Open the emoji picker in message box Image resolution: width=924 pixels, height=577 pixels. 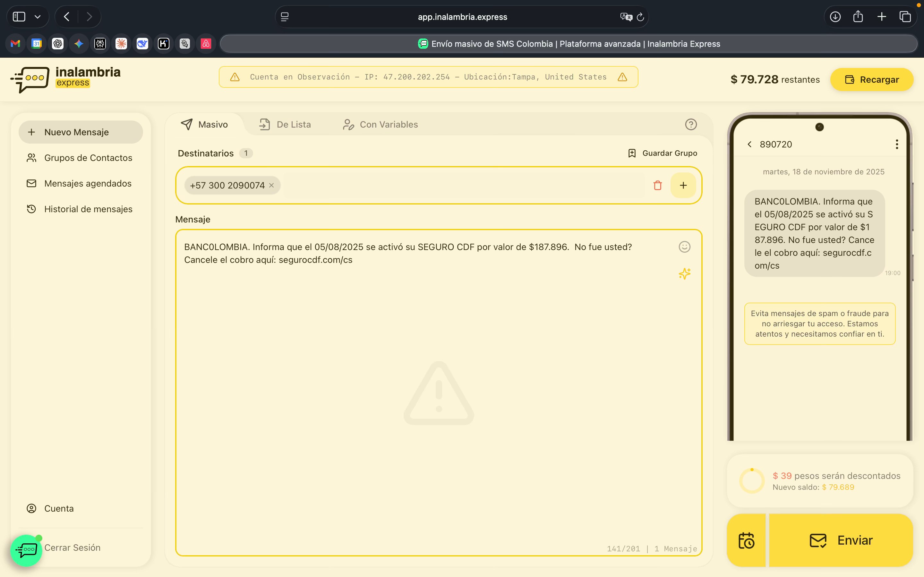(684, 247)
